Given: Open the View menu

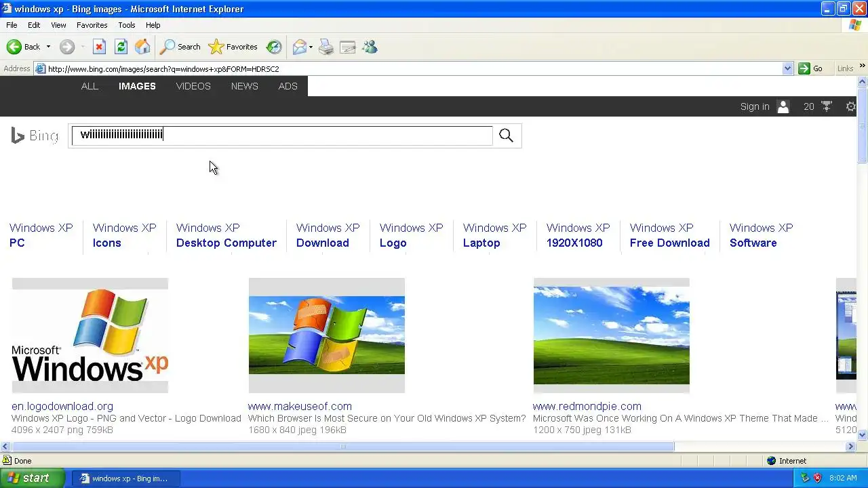Looking at the screenshot, I should click(x=58, y=25).
